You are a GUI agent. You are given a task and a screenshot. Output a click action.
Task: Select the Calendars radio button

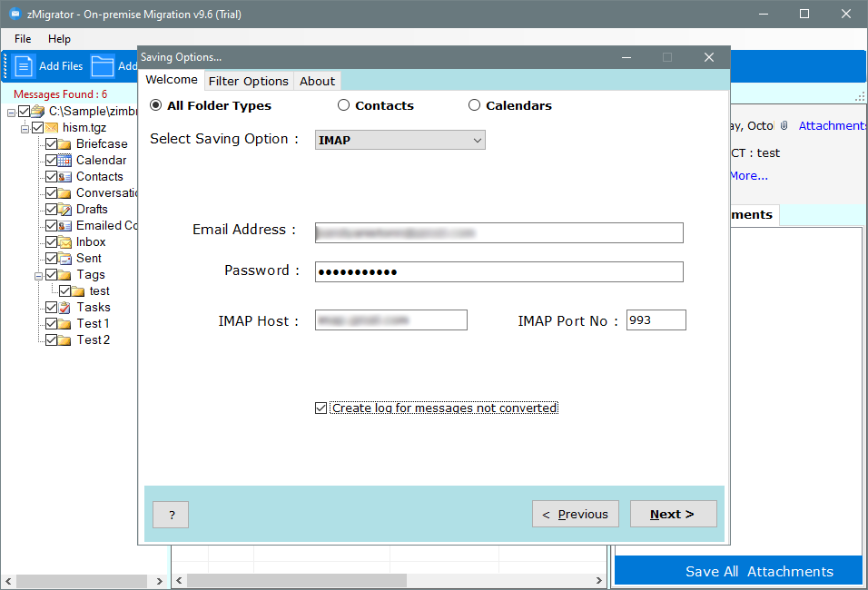pos(474,105)
